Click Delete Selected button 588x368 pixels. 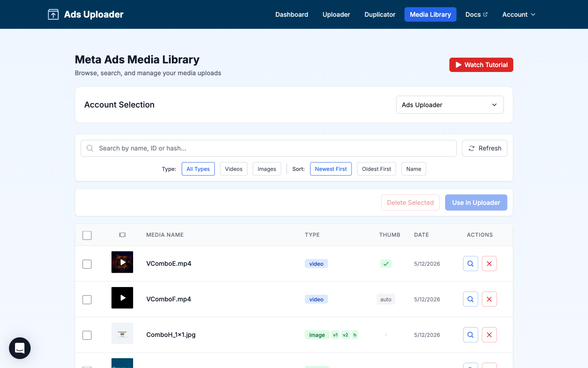410,202
